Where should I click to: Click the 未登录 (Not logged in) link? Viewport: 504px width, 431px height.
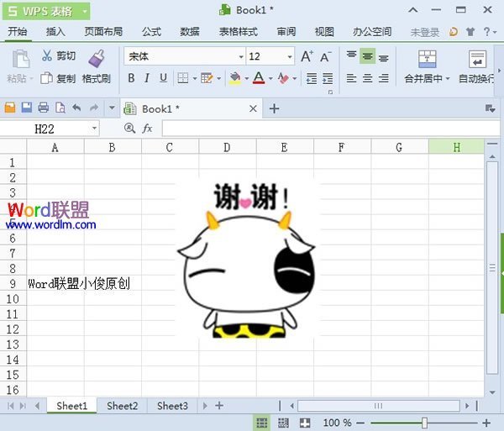tap(424, 32)
